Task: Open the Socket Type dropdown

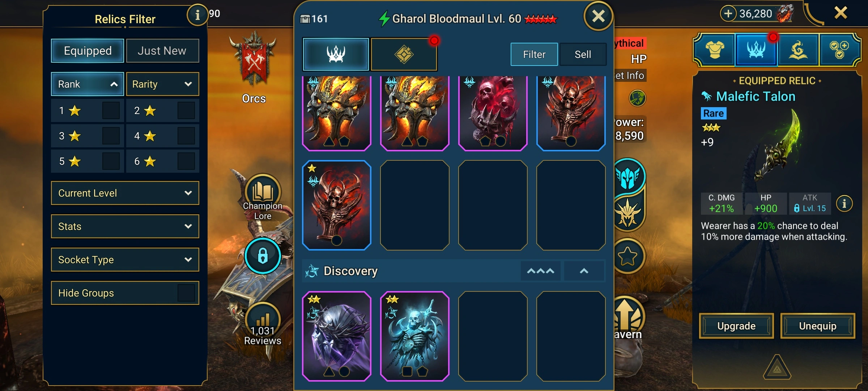Action: point(125,260)
